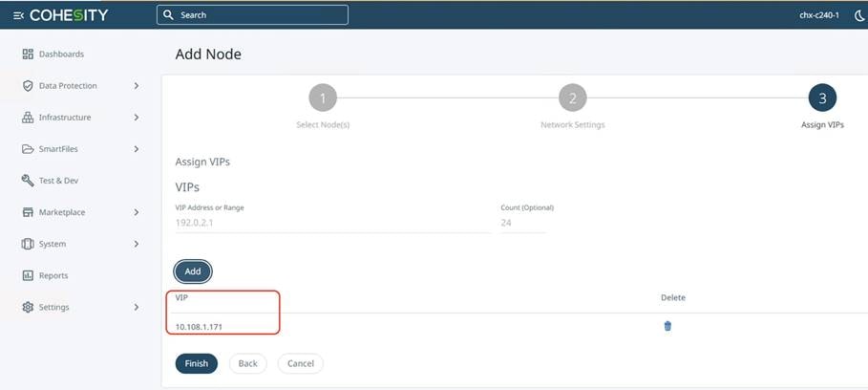Open the SmartFiles menu item
This screenshot has width=868, height=390.
pyautogui.click(x=58, y=149)
